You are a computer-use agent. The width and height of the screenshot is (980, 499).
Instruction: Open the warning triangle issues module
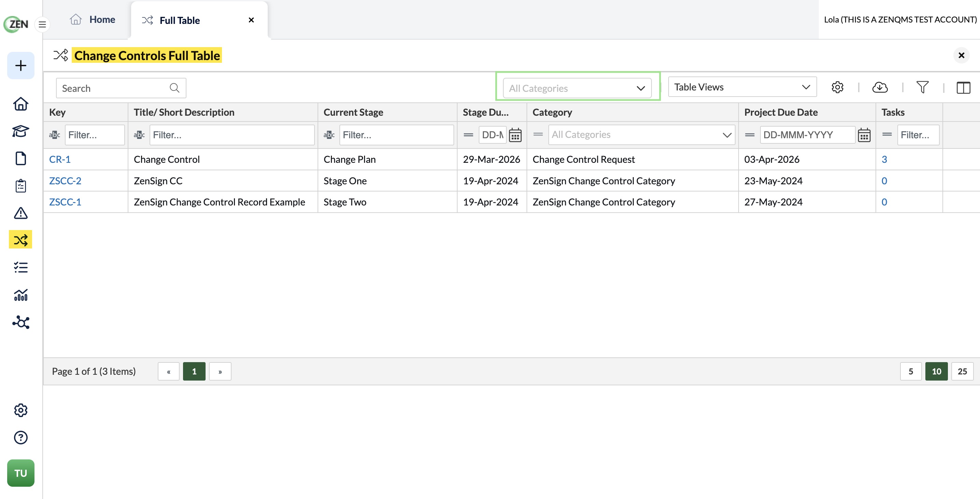tap(20, 213)
